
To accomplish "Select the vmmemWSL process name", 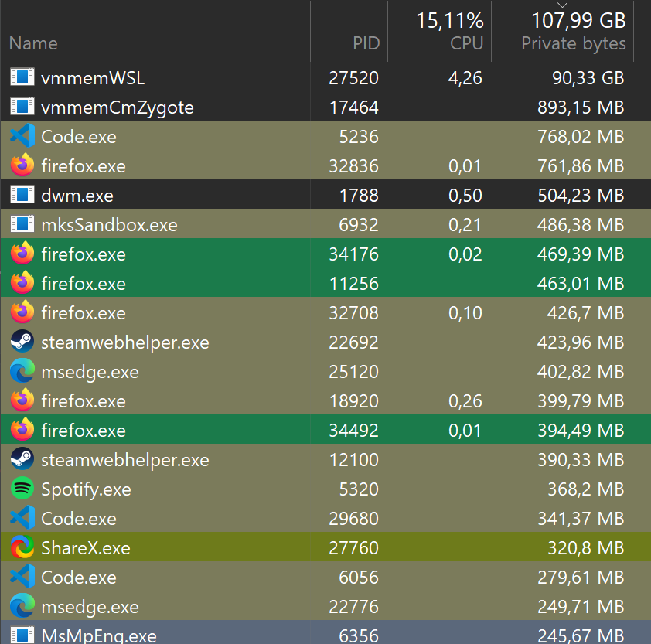I will [x=93, y=78].
